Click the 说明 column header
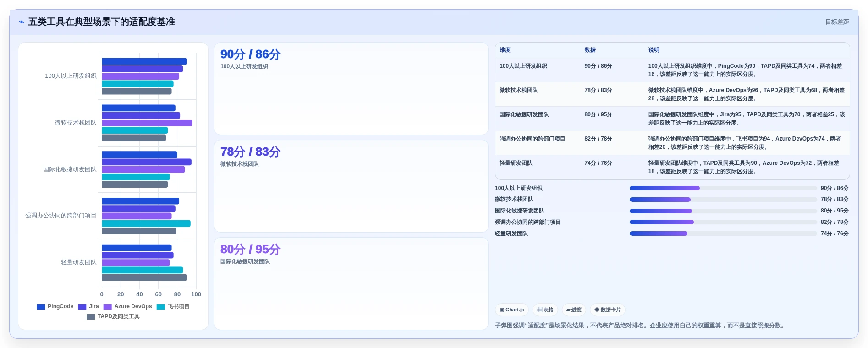This screenshot has height=348, width=868. point(654,50)
